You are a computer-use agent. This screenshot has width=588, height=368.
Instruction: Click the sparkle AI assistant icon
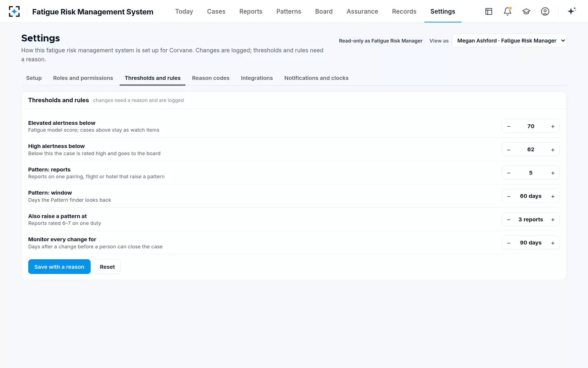point(572,11)
